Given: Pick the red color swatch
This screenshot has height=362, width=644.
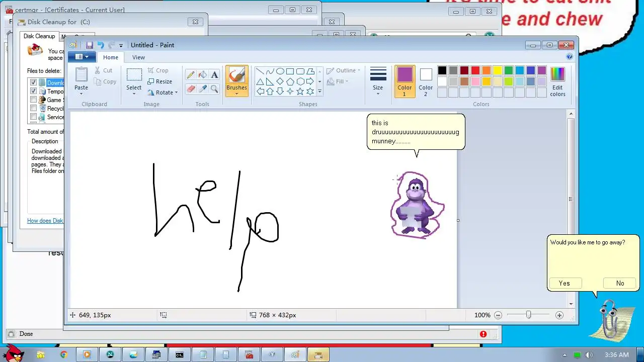Looking at the screenshot, I should click(x=475, y=70).
